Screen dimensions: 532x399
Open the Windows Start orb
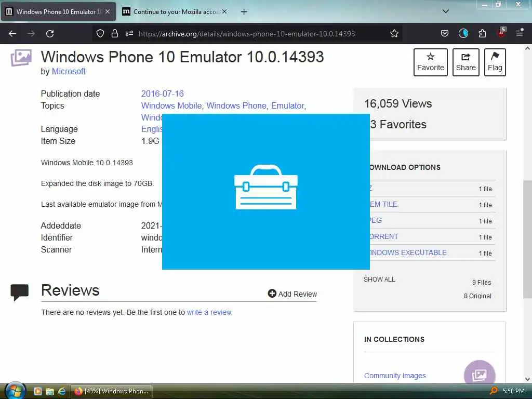point(14,391)
